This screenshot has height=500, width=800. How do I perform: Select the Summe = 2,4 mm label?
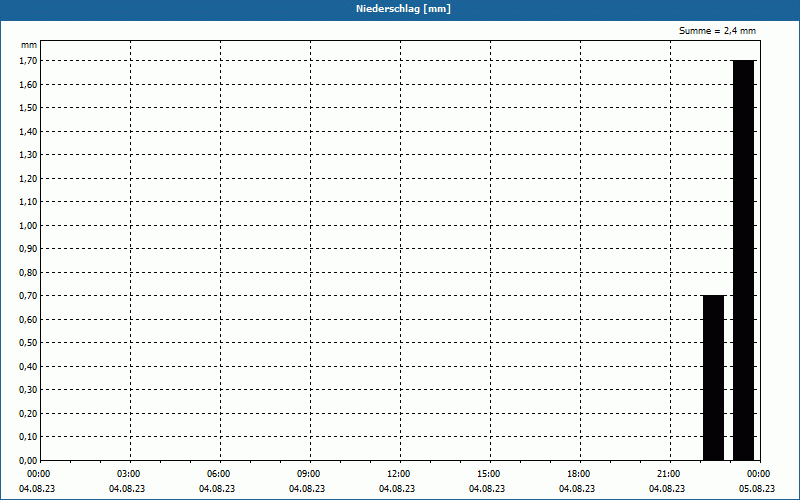pos(717,31)
